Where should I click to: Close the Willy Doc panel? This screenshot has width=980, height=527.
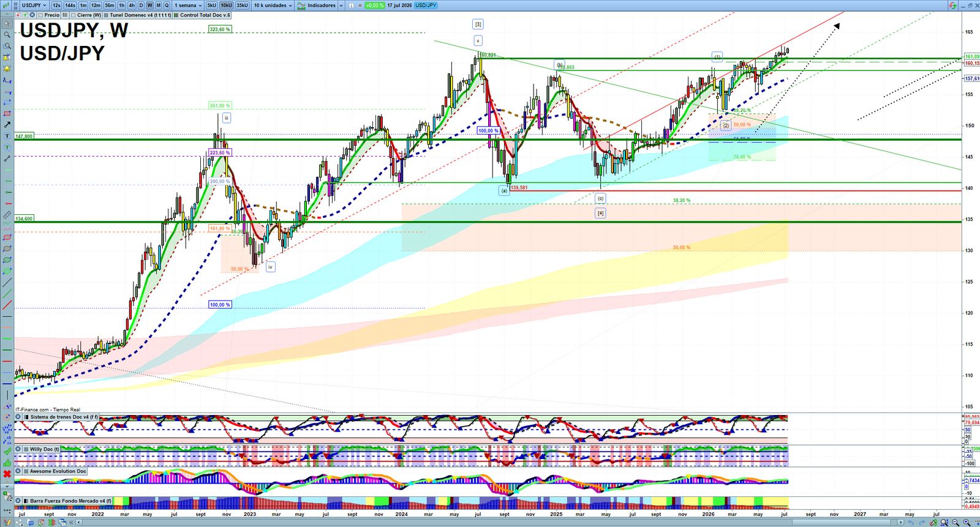click(18, 449)
